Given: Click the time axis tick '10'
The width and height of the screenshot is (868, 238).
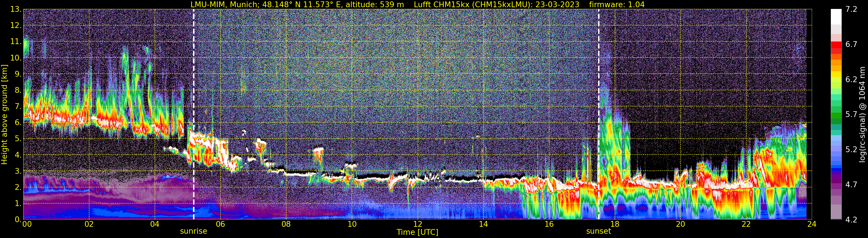Looking at the screenshot, I should [x=352, y=224].
